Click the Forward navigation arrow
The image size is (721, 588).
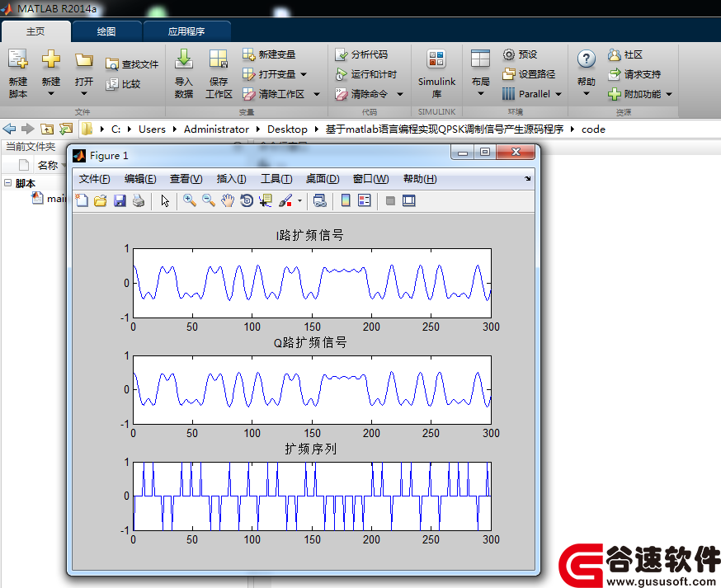pos(27,129)
